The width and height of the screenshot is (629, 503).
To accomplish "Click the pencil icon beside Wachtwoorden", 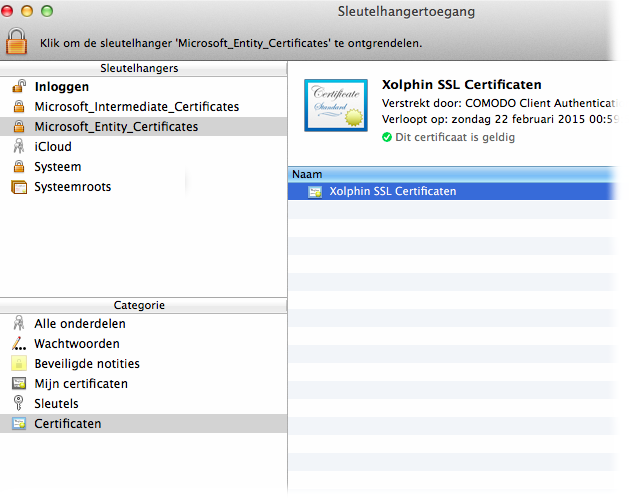I will pyautogui.click(x=19, y=344).
